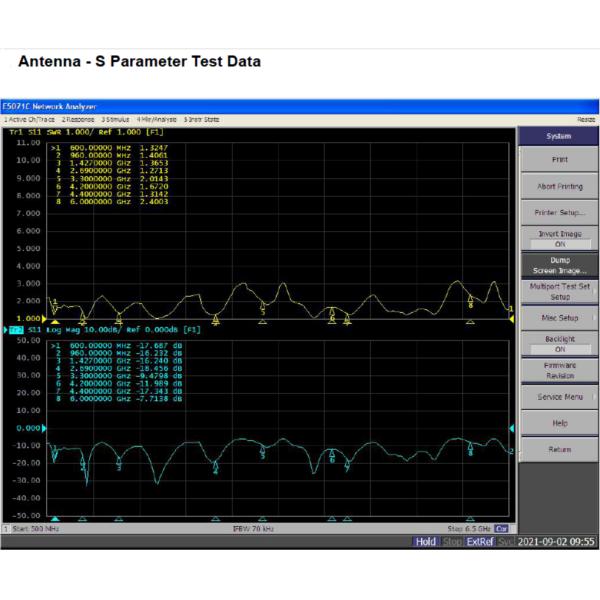This screenshot has width=600, height=600.
Task: Click the Firmware Revision softkey
Action: (x=559, y=370)
